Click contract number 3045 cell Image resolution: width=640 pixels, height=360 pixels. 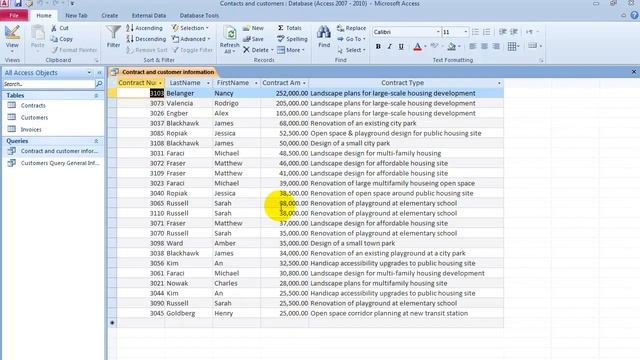click(141, 313)
